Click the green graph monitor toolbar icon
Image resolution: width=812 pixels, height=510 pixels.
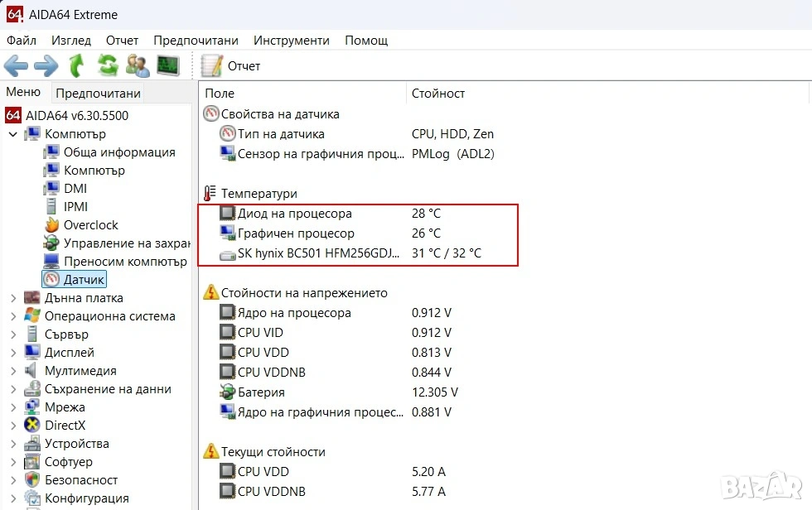(x=168, y=65)
